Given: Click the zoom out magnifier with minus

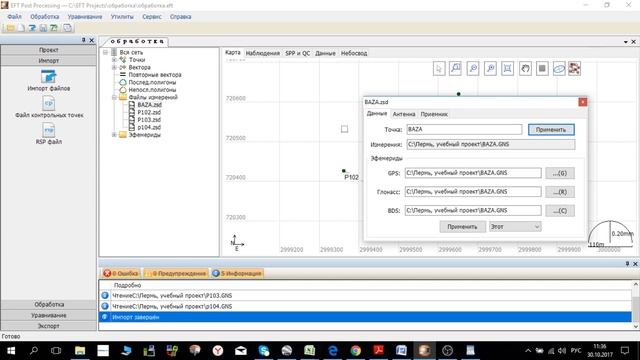Looking at the screenshot, I should [x=473, y=69].
